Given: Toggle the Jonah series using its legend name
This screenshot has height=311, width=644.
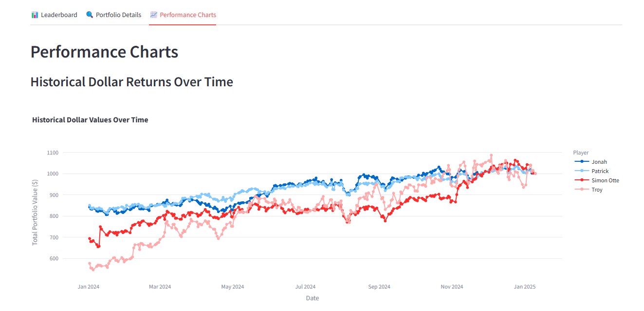Looking at the screenshot, I should (599, 162).
